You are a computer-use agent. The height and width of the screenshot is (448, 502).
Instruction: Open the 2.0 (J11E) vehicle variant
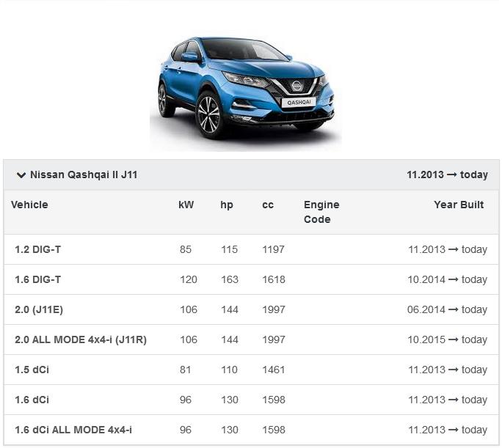(39, 309)
